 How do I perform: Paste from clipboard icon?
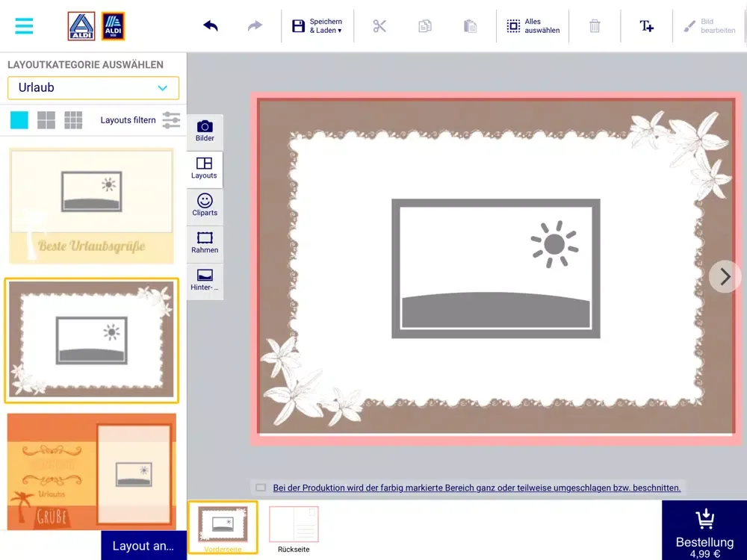click(x=470, y=25)
